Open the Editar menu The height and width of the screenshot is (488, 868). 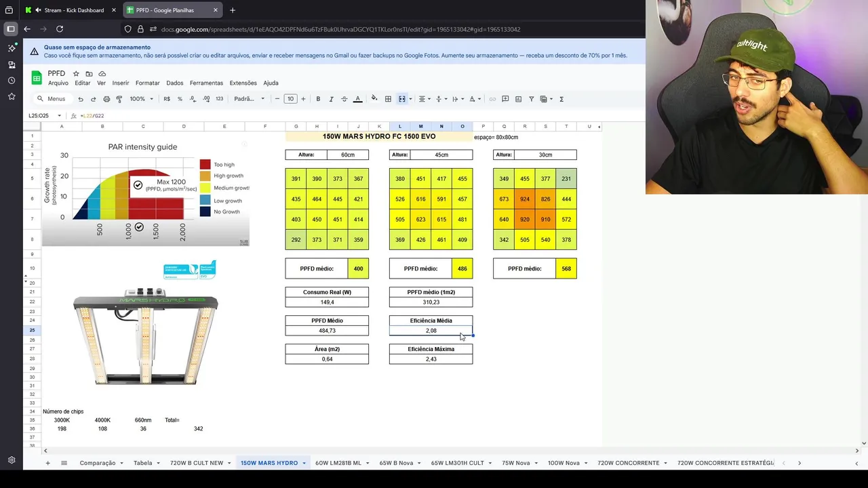pyautogui.click(x=83, y=83)
